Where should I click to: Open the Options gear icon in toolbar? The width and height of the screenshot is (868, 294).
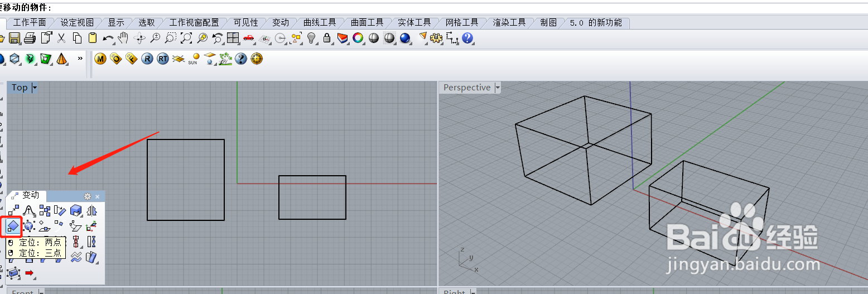click(x=436, y=38)
